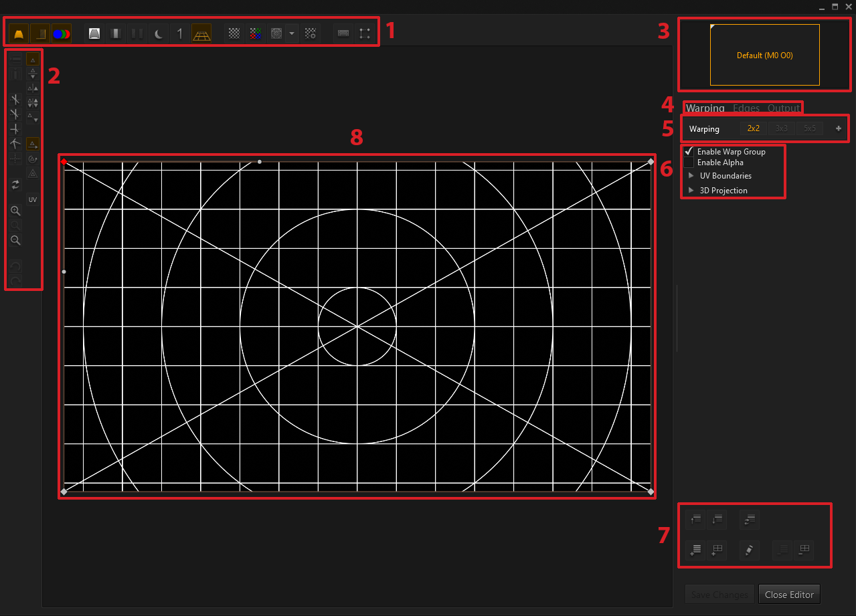Click the keyboard icon in top toolbar

coord(343,33)
